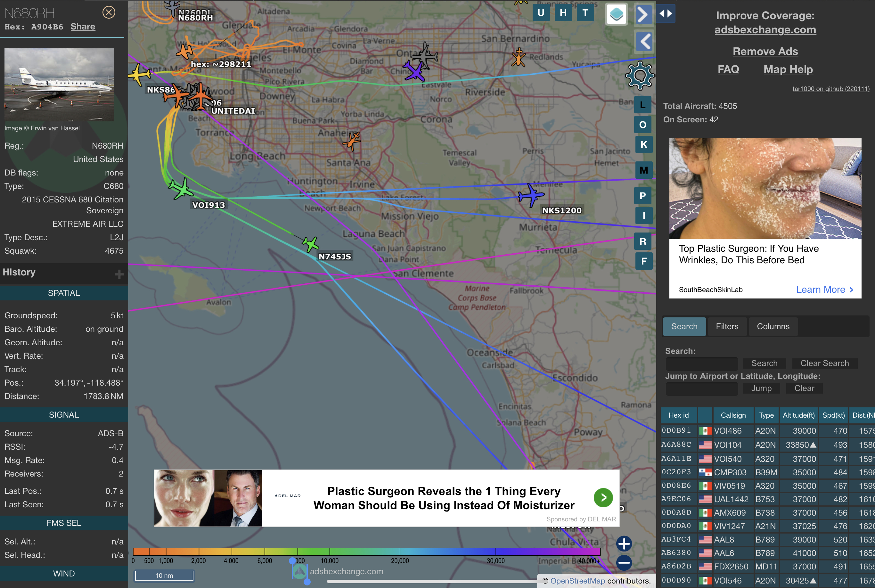Click the aircraft Search input field
The width and height of the screenshot is (875, 588).
coord(702,363)
